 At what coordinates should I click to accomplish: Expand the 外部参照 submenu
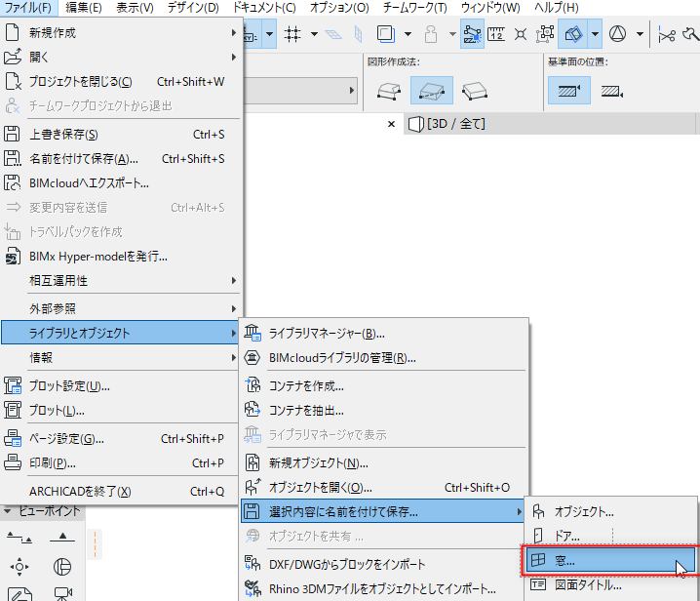(x=121, y=308)
